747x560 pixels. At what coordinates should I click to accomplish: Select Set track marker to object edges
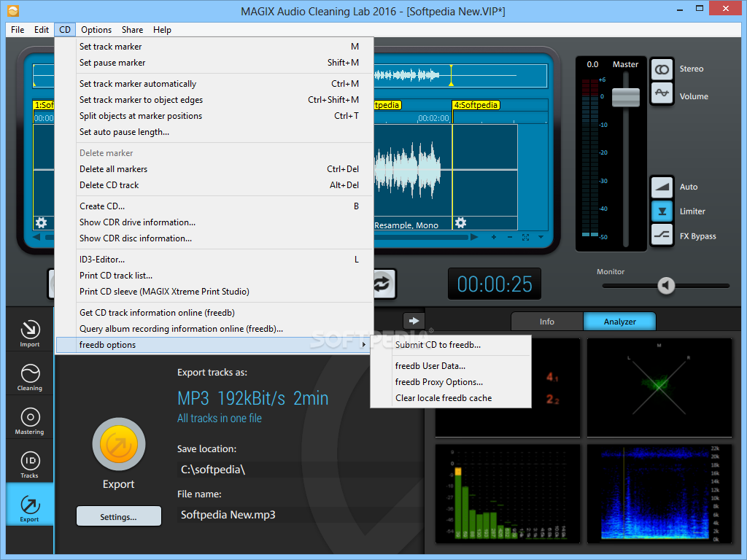tap(213, 100)
